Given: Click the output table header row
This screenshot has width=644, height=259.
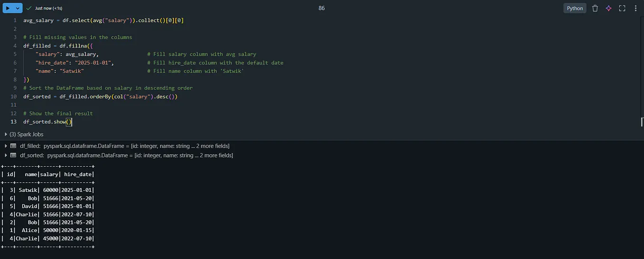Looking at the screenshot, I should click(47, 174).
